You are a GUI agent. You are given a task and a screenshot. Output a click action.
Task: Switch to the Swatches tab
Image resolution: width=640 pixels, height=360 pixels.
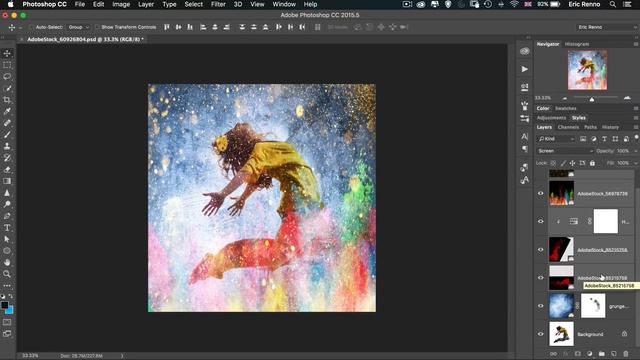566,109
